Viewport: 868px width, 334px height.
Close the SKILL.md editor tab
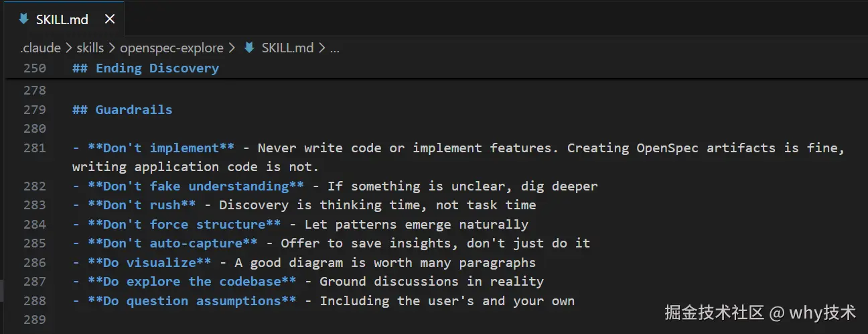[110, 19]
